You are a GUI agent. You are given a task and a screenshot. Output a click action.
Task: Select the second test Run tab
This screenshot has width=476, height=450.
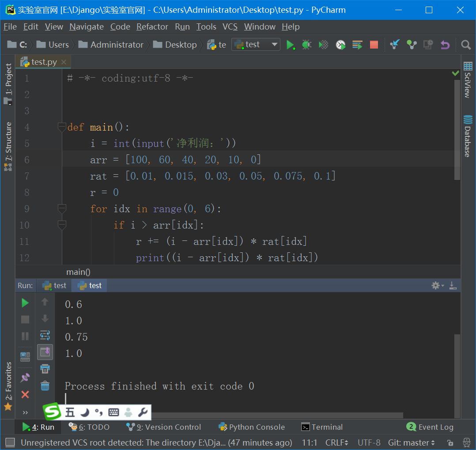click(x=89, y=285)
